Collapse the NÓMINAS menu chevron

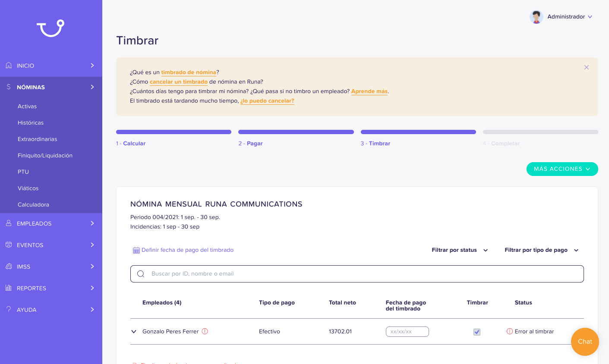click(92, 87)
